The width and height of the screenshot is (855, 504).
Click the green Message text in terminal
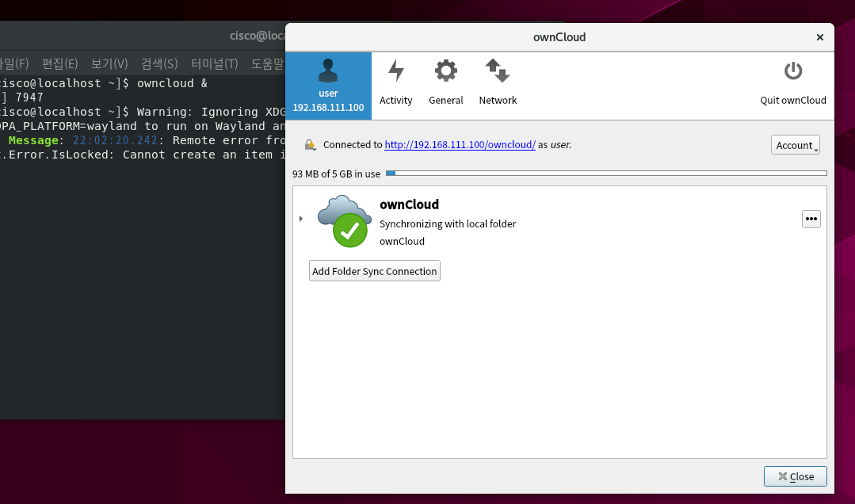point(33,141)
